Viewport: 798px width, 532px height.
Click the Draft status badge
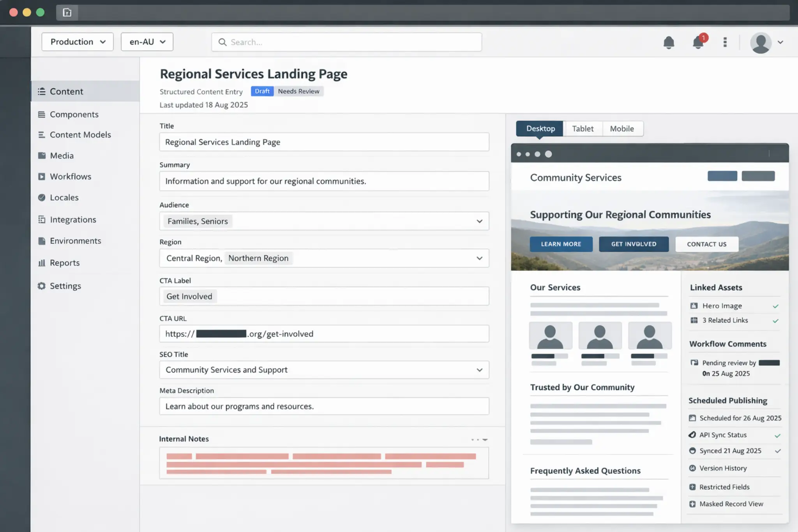click(262, 91)
